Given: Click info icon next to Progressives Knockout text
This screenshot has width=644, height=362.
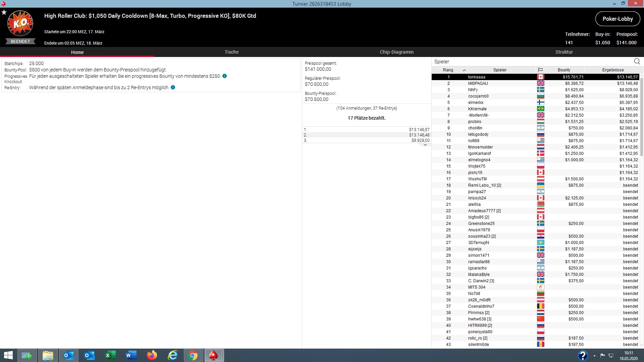Looking at the screenshot, I should click(225, 76).
